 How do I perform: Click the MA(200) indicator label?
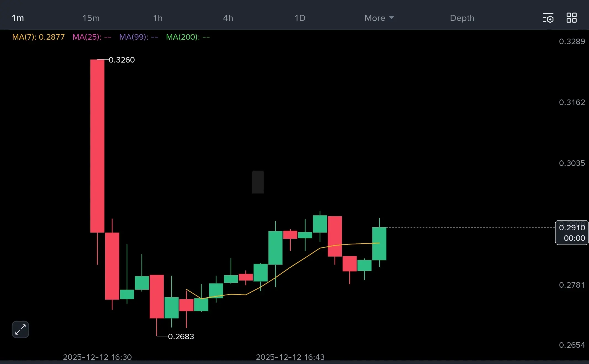pyautogui.click(x=188, y=37)
